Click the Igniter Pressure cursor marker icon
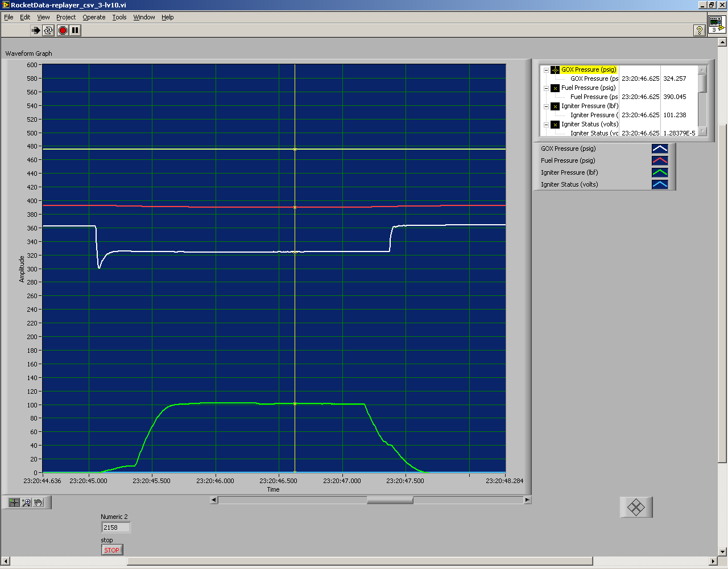 [x=555, y=106]
